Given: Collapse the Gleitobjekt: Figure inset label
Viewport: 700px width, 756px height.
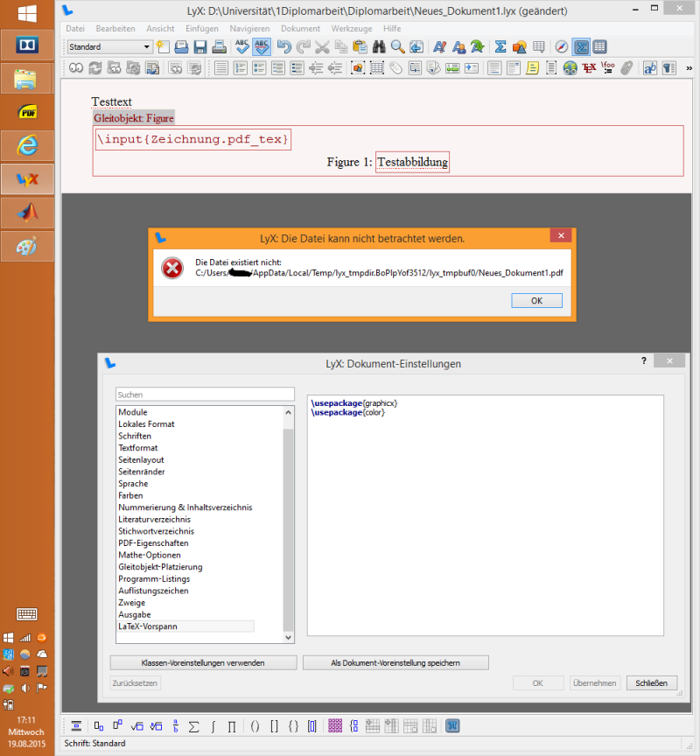Looking at the screenshot, I should (134, 118).
